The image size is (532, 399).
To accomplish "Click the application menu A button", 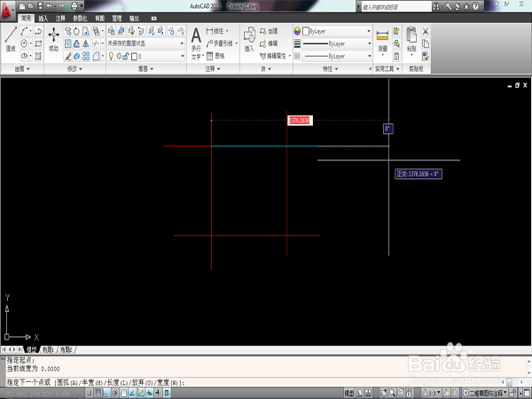I will (7, 10).
